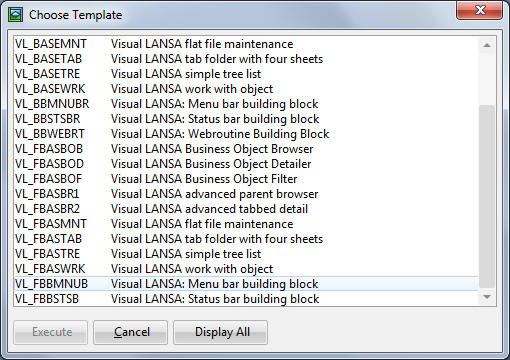Choose VL_FBBSTSB status bar building block
The width and height of the screenshot is (510, 360).
coord(246,299)
